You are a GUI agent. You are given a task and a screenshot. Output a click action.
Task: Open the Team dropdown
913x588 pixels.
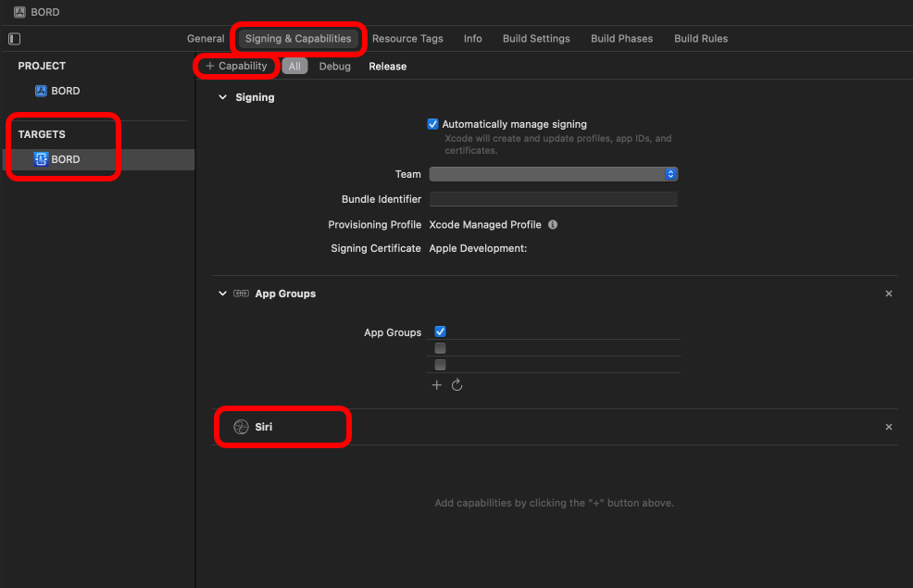[554, 174]
